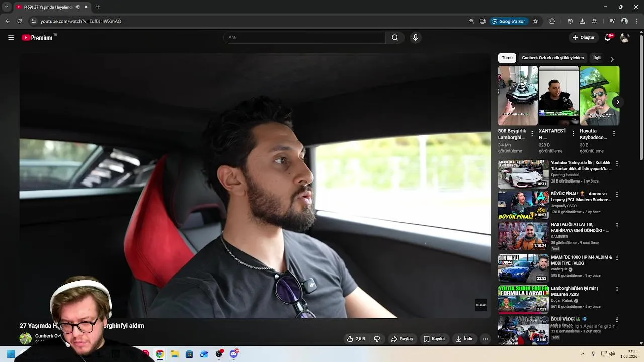Open the YouTube hamburger guide menu
644x362 pixels.
(x=11, y=38)
